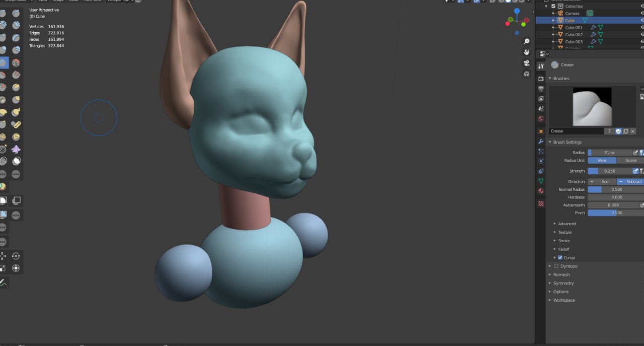Screen dimensions: 644x346
Task: Enable the Dyntopo checkbox
Action: (556, 266)
